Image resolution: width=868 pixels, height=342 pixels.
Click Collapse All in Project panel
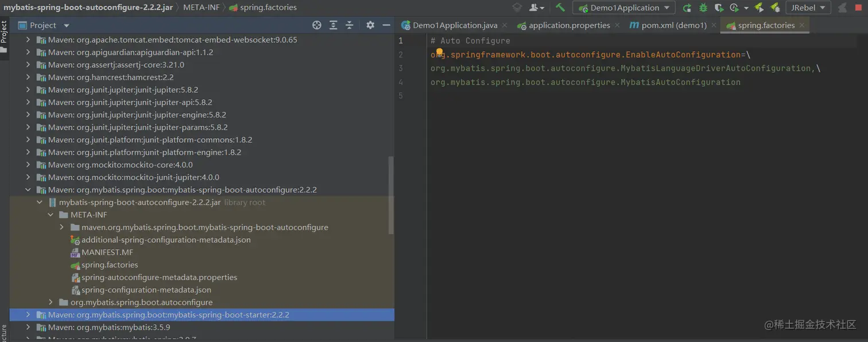pos(349,25)
